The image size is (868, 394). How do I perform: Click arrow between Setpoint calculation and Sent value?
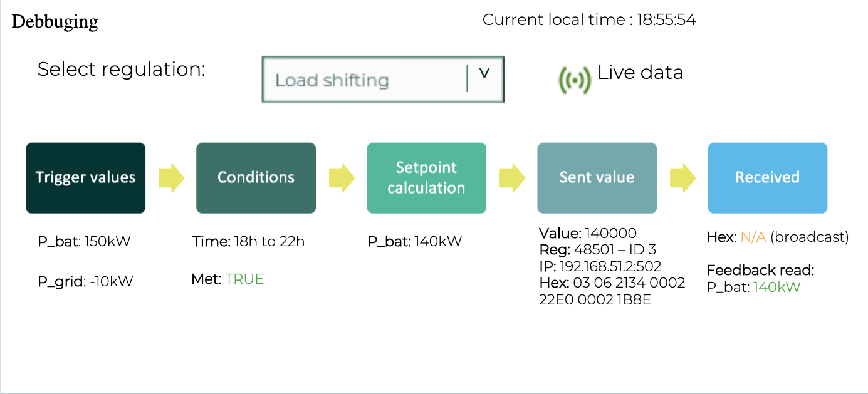tap(511, 178)
